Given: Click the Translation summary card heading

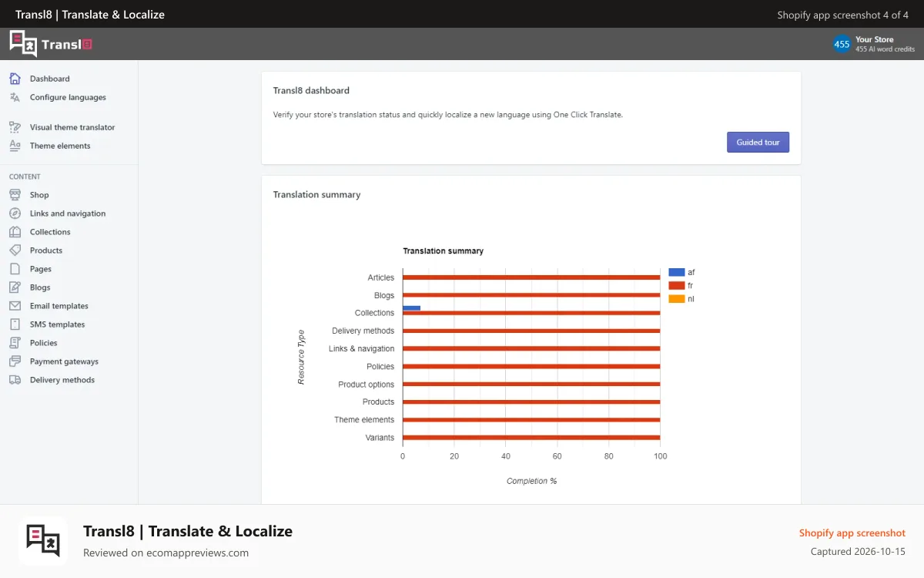Looking at the screenshot, I should click(316, 194).
